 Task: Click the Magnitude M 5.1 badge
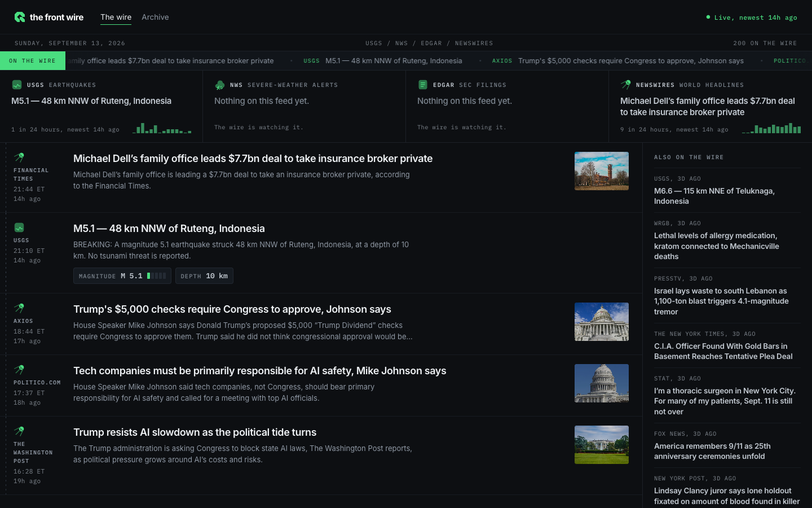pos(122,276)
